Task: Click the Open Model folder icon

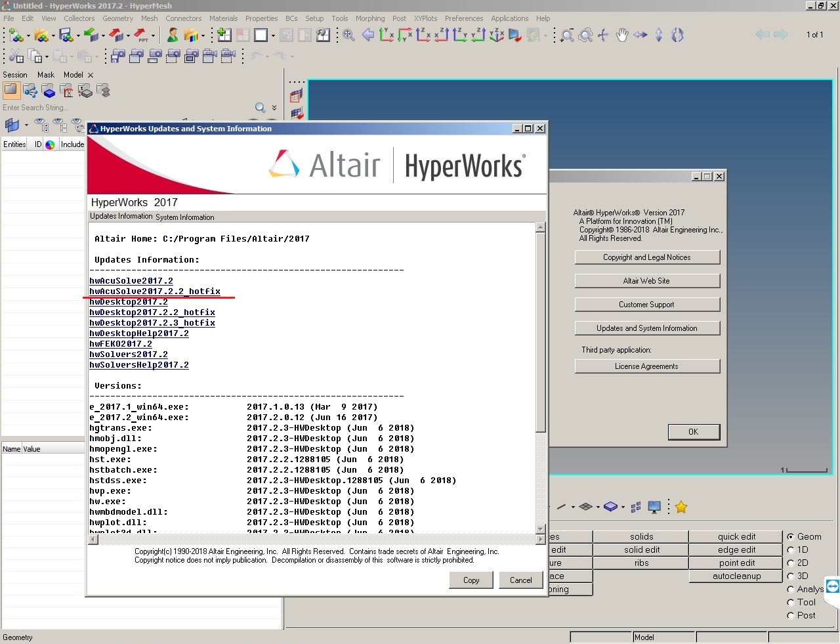Action: [x=41, y=35]
